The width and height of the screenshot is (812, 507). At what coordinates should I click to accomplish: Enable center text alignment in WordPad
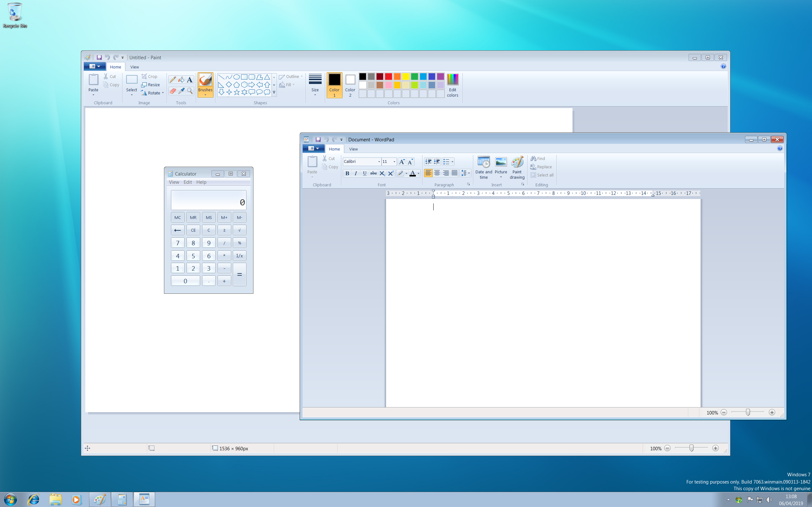tap(437, 173)
